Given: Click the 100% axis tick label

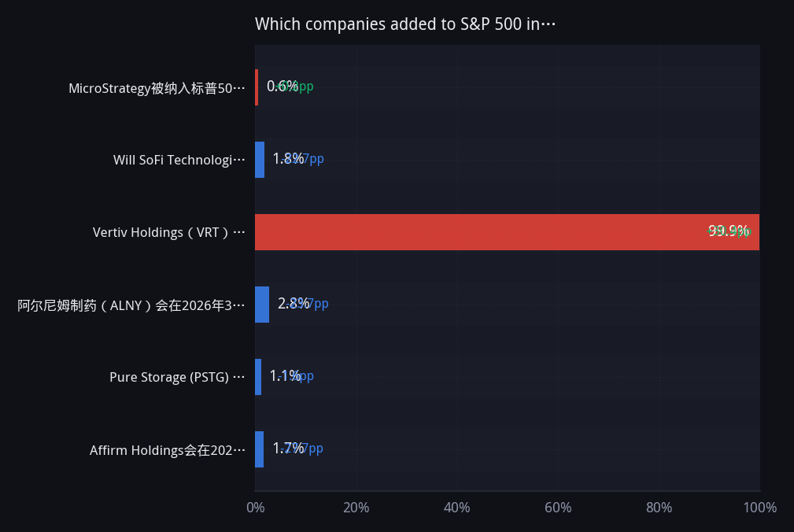Looking at the screenshot, I should click(759, 507).
